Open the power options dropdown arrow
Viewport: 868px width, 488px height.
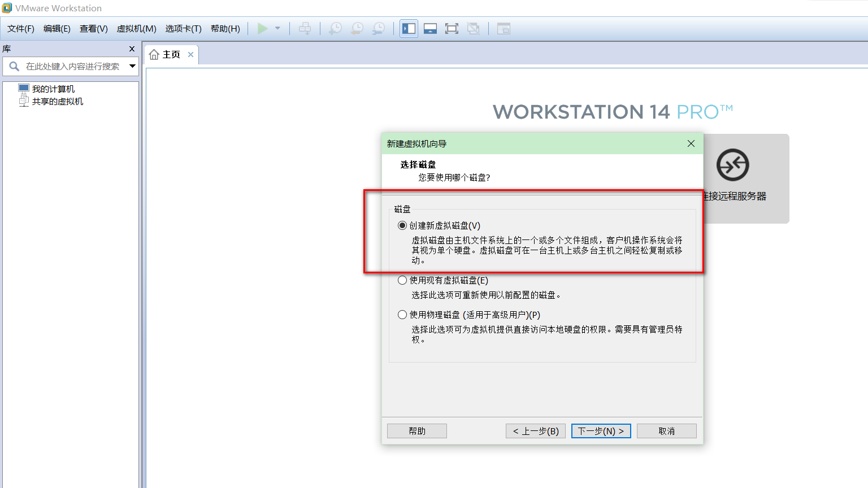[276, 28]
